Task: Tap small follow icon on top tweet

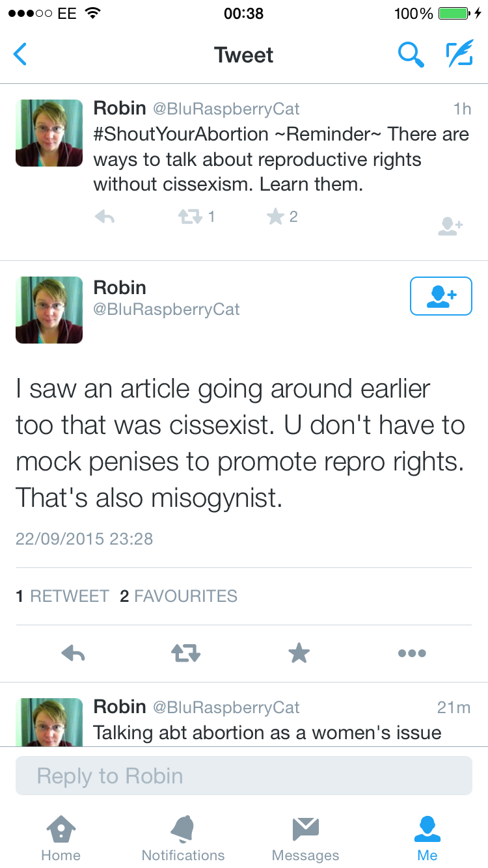Action: point(450,226)
